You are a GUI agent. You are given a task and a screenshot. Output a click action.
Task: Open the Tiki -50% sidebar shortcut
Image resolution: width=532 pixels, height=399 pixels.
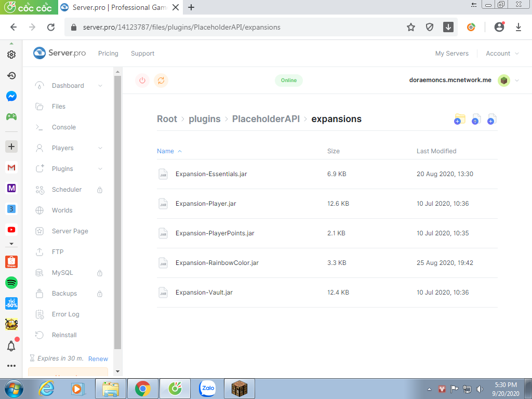coord(11,303)
